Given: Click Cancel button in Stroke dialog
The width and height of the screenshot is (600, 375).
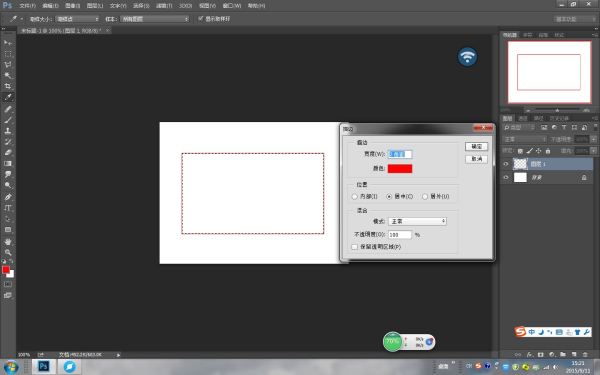Looking at the screenshot, I should click(476, 159).
